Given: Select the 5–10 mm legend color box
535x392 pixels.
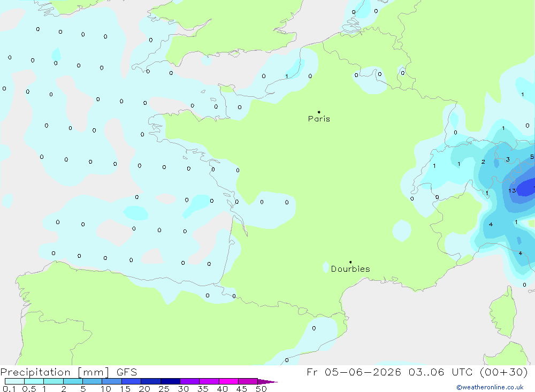Looking at the screenshot, I should [92, 381].
